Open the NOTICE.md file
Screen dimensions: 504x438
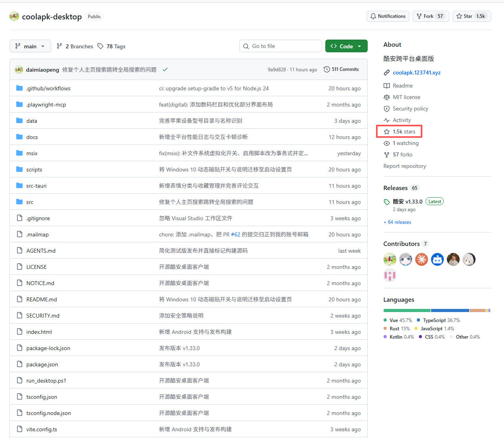tap(40, 283)
